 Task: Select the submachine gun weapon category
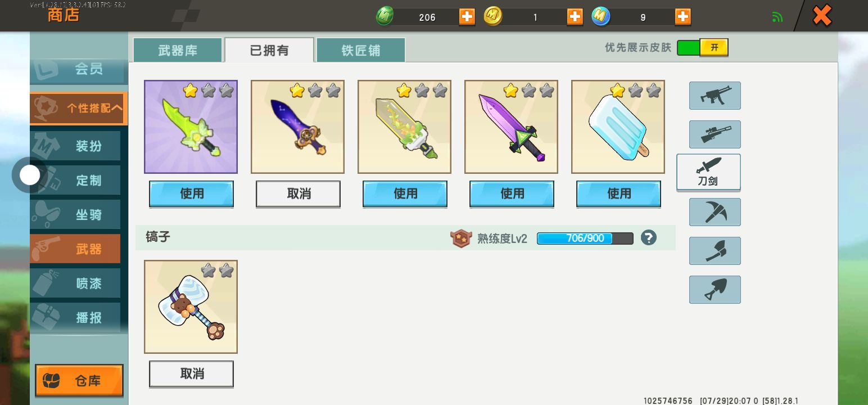(715, 96)
